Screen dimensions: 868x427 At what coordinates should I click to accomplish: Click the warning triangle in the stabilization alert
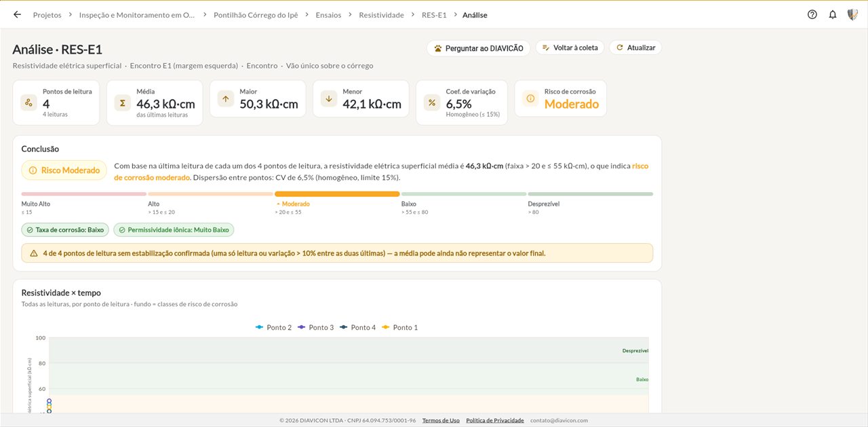34,253
